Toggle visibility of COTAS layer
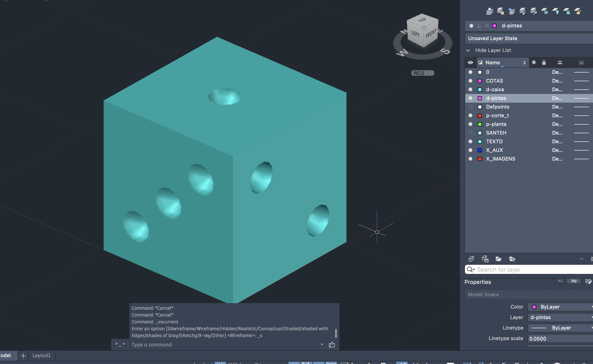 pyautogui.click(x=470, y=81)
